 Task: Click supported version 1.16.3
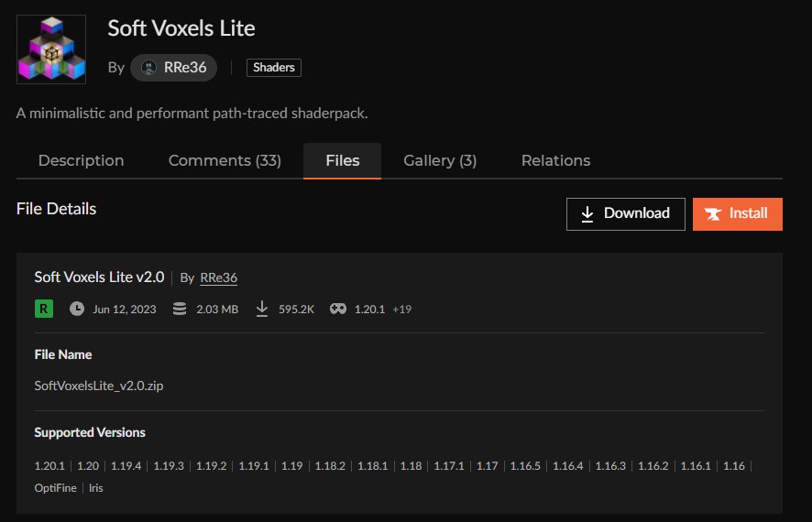tap(610, 466)
